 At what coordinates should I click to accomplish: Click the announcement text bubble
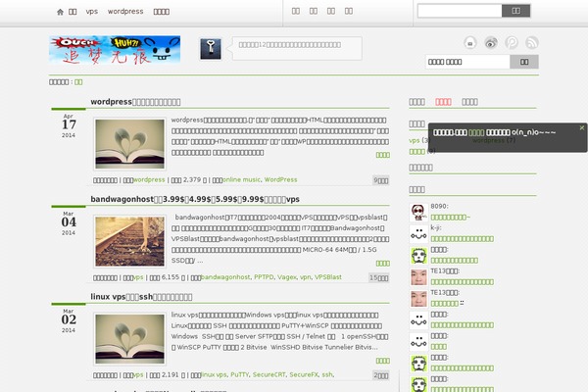pyautogui.click(x=297, y=48)
